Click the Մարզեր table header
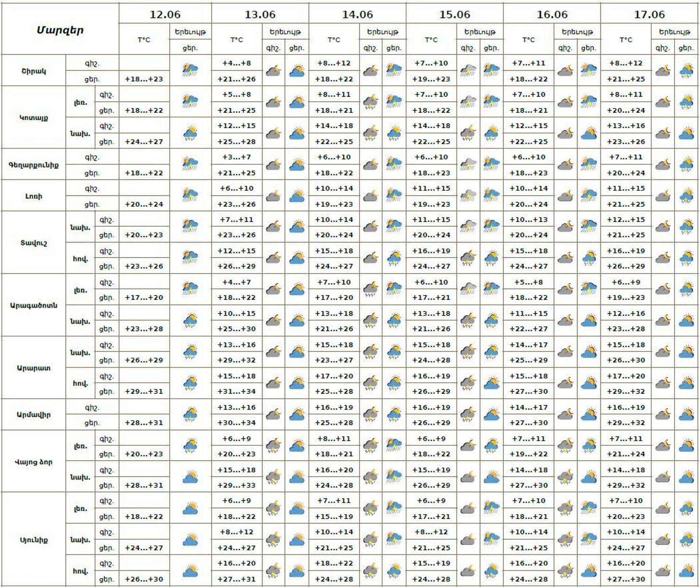Viewport: 700px width, 588px height. 60,30
